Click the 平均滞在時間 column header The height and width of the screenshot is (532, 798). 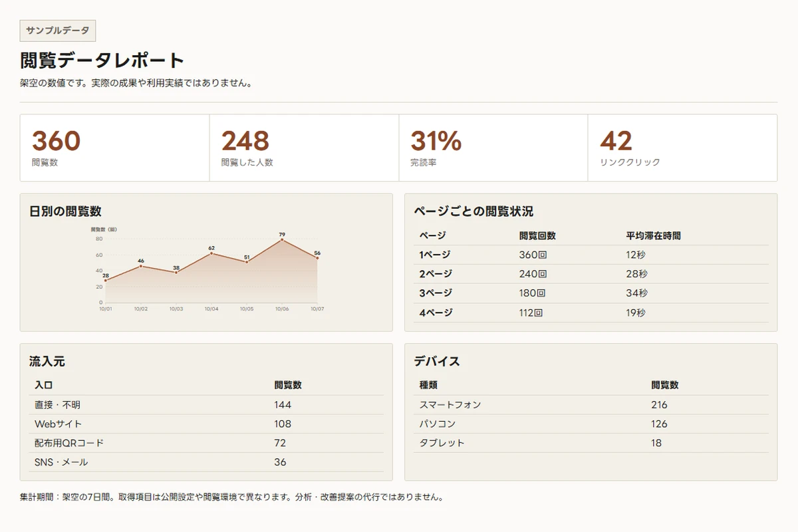[653, 235]
